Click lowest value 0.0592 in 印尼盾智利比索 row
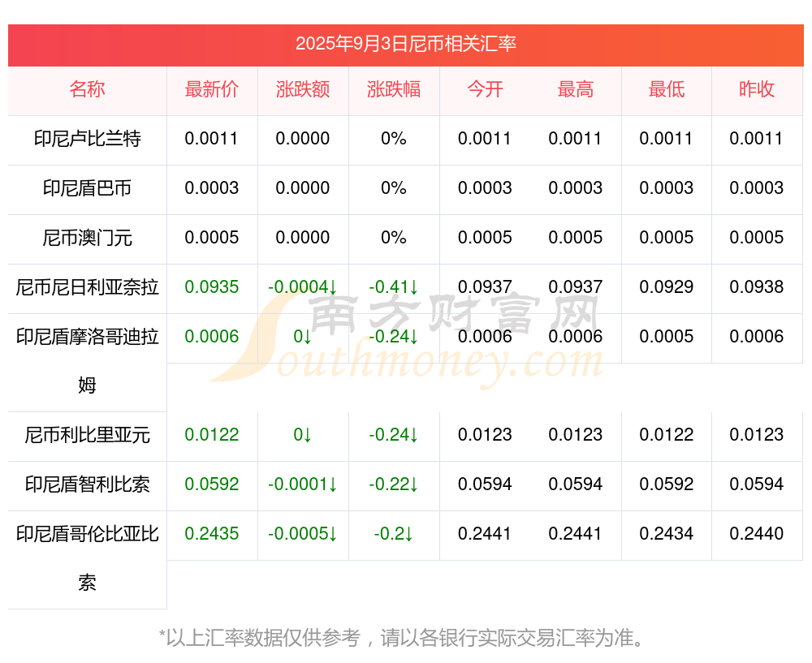Image resolution: width=812 pixels, height=663 pixels. [667, 484]
